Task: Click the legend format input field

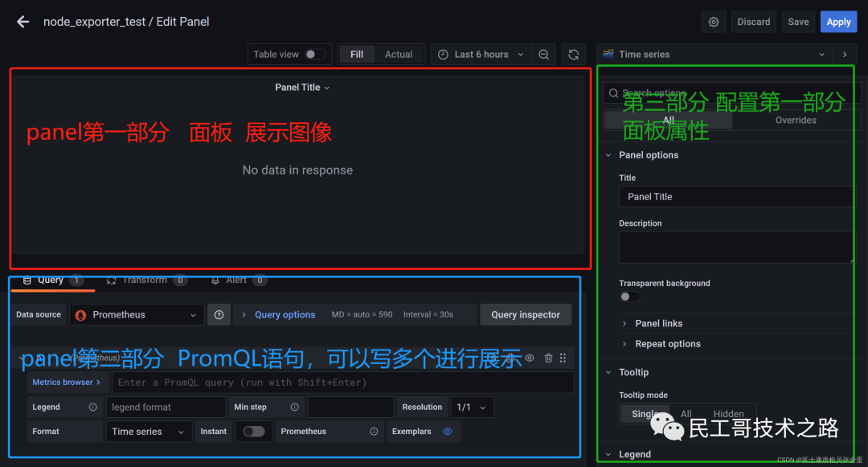Action: [x=166, y=408]
